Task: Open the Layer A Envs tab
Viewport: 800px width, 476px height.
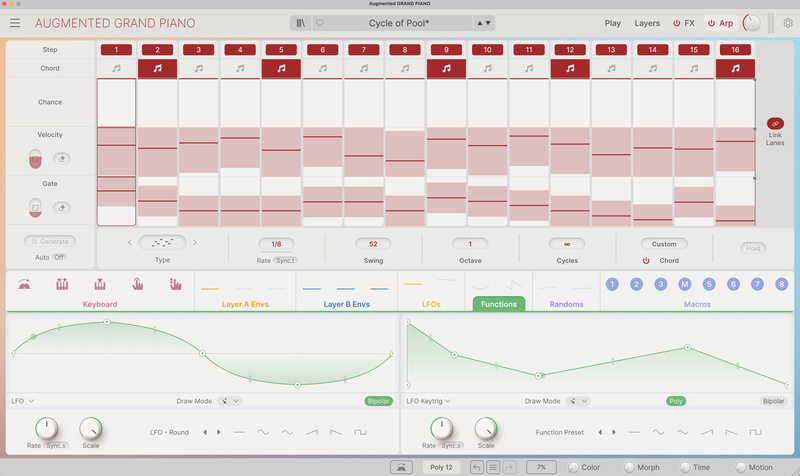Action: (245, 304)
